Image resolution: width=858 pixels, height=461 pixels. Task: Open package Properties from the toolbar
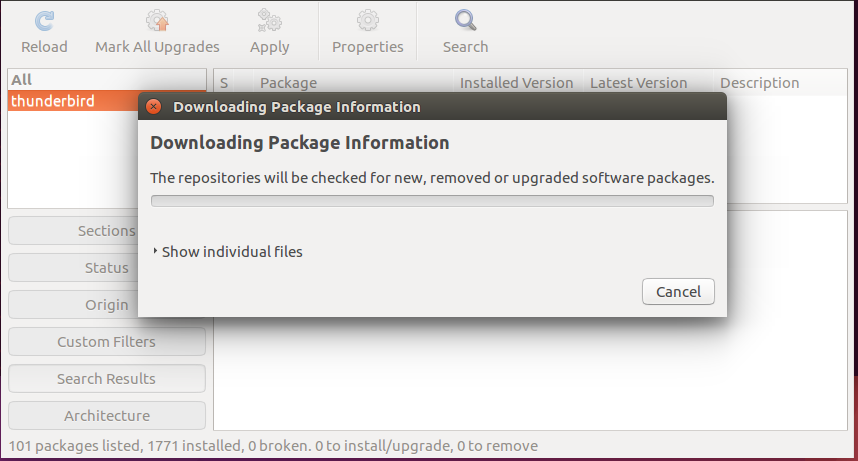(x=368, y=32)
